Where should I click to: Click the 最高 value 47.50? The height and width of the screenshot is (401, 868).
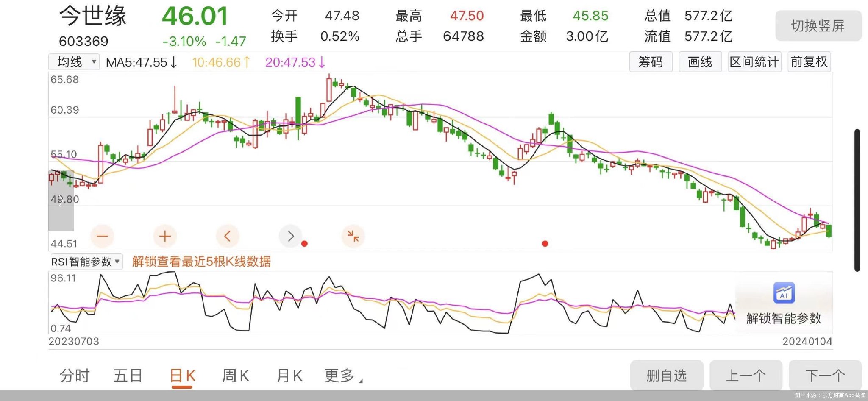point(467,16)
